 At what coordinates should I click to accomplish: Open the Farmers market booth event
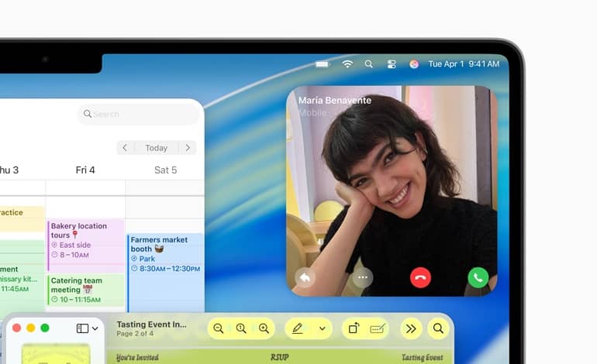pyautogui.click(x=165, y=273)
